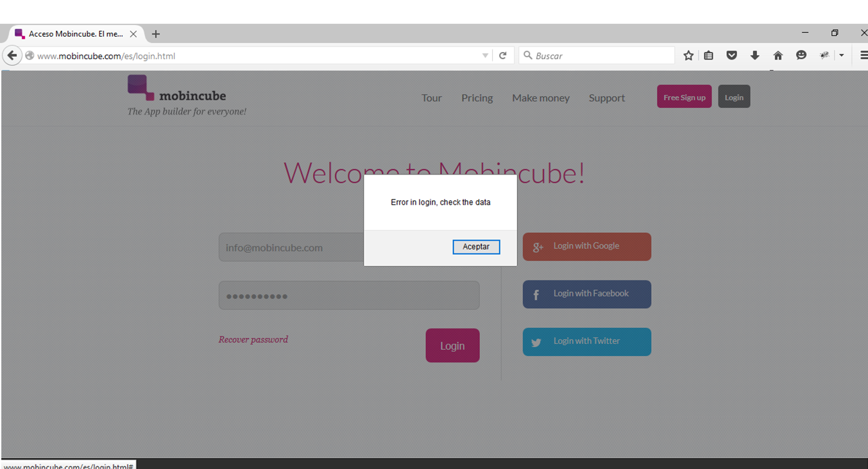Click the Google plus icon
Viewport: 868px width, 469px height.
[538, 247]
